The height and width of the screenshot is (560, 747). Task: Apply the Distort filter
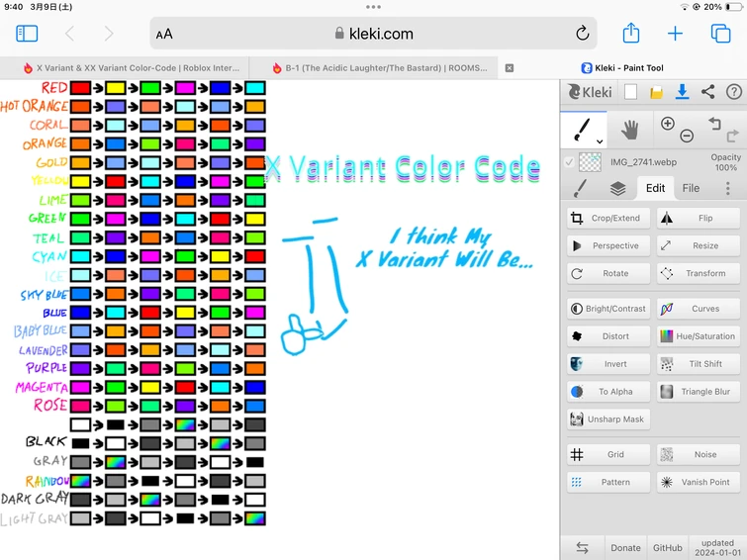(608, 336)
